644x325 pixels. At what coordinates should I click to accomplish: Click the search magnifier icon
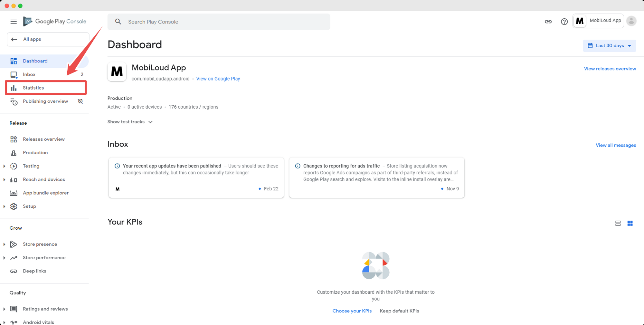(118, 22)
